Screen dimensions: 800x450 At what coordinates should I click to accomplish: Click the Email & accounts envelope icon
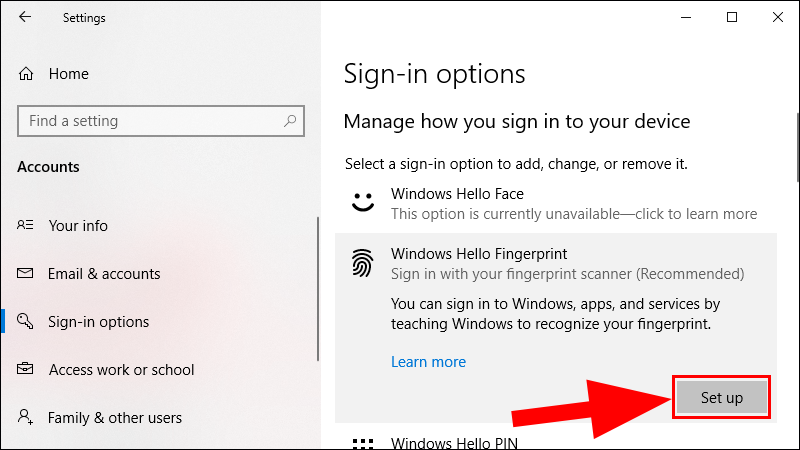pyautogui.click(x=27, y=274)
